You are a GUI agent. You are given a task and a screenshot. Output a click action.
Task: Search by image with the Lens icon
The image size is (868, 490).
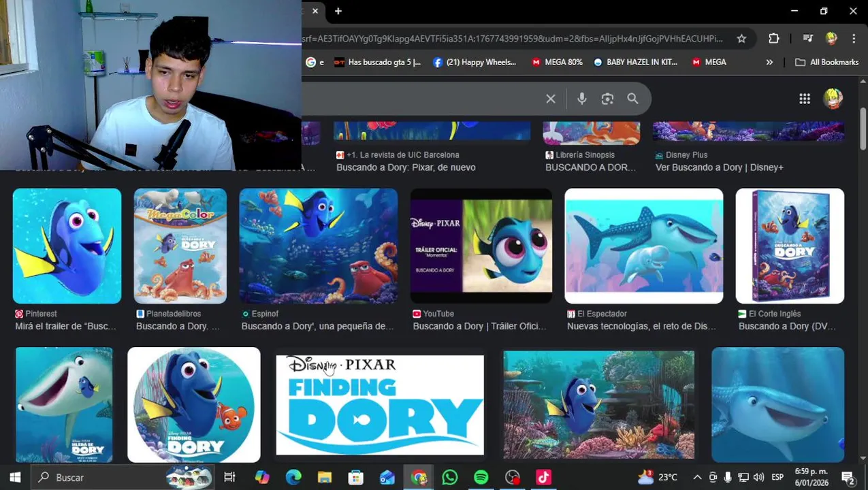[608, 99]
